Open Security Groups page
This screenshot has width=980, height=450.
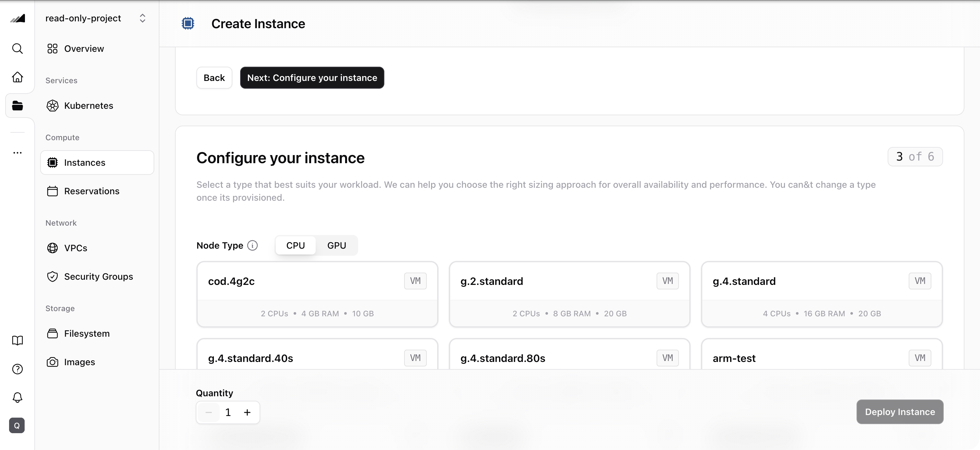coord(97,277)
